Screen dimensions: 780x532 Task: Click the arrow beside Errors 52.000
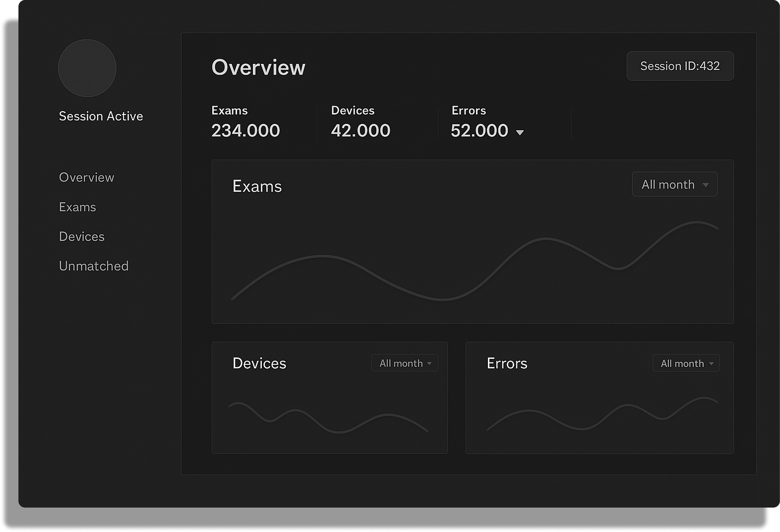coord(520,133)
